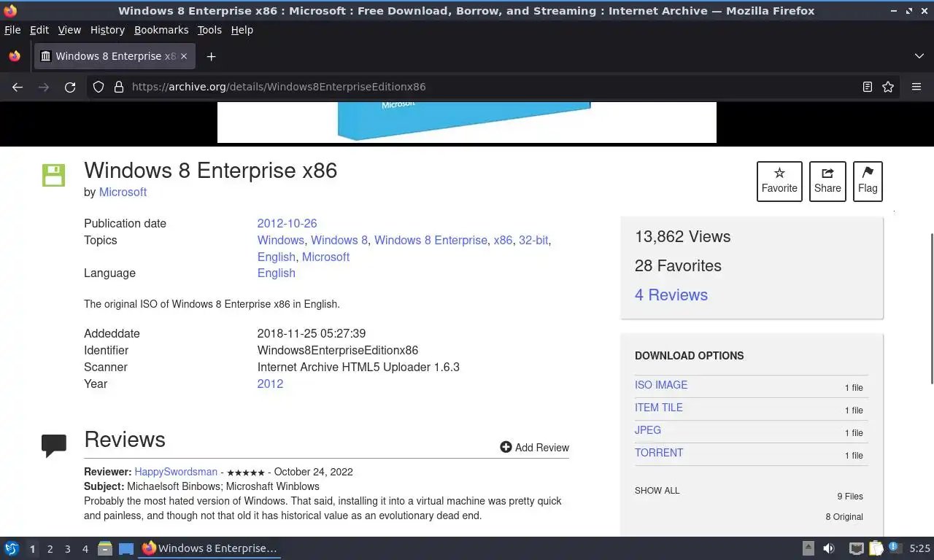
Task: Open the volume speaker tray icon
Action: click(829, 548)
